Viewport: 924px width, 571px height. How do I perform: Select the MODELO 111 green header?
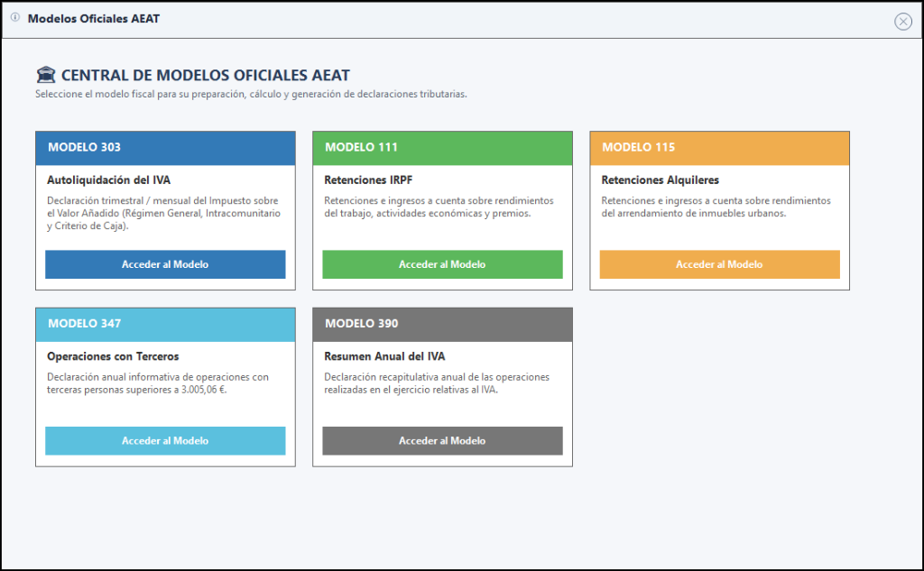pos(442,148)
